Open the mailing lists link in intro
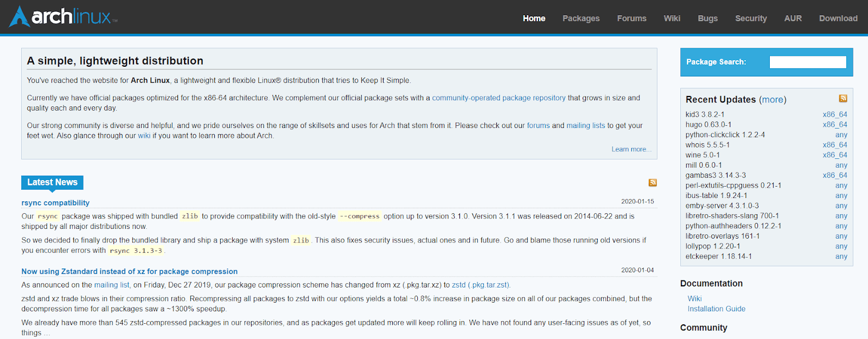Screen dimensions: 868x339 click(x=585, y=126)
